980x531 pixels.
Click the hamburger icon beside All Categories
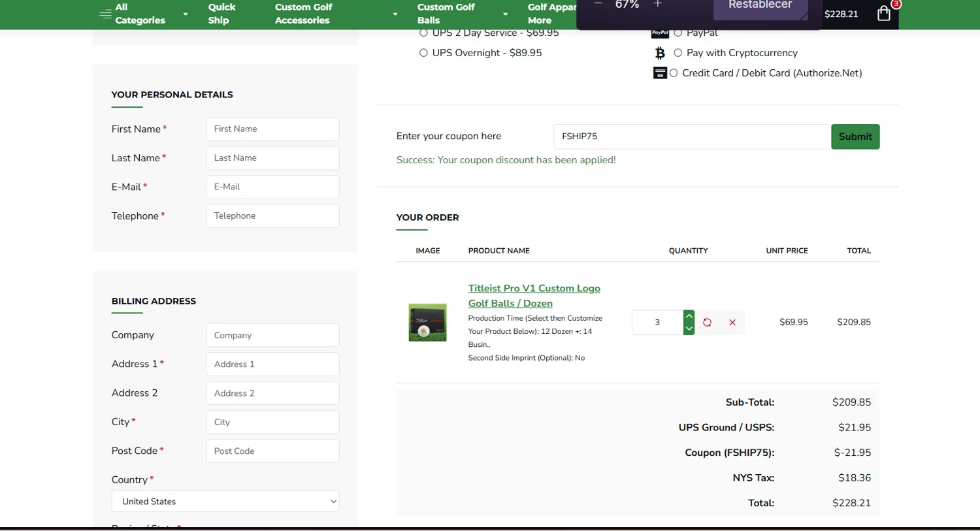(x=105, y=14)
